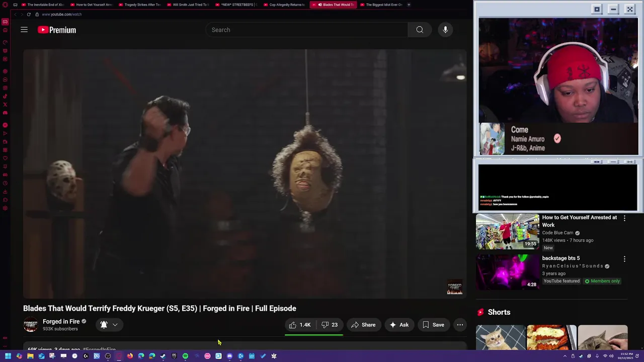Click the browser address bar URL
The width and height of the screenshot is (644, 362).
point(62,14)
